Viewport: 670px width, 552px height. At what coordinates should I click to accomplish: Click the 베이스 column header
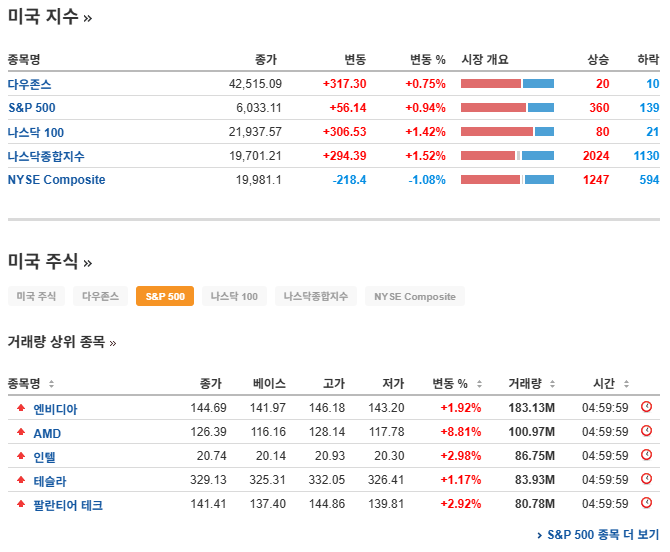(269, 384)
